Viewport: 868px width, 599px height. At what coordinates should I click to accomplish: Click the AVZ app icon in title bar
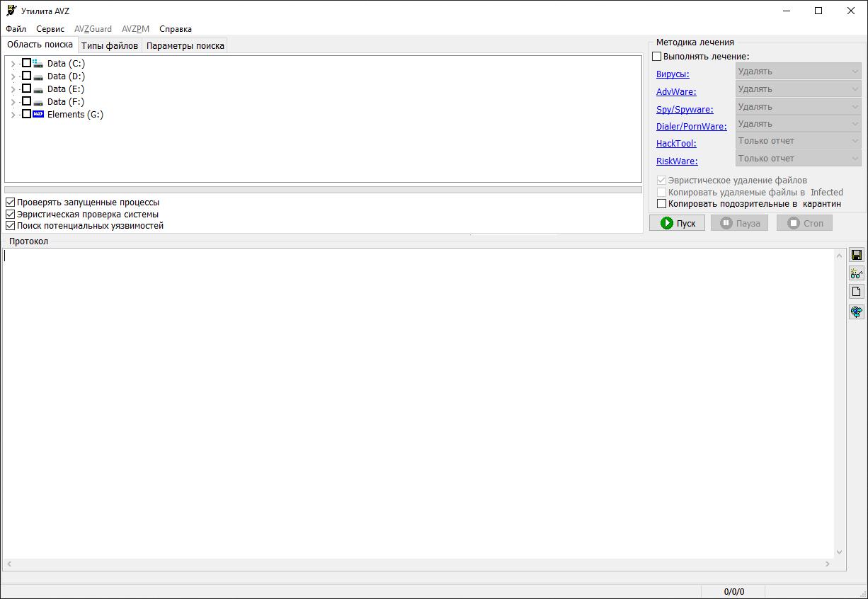click(11, 11)
